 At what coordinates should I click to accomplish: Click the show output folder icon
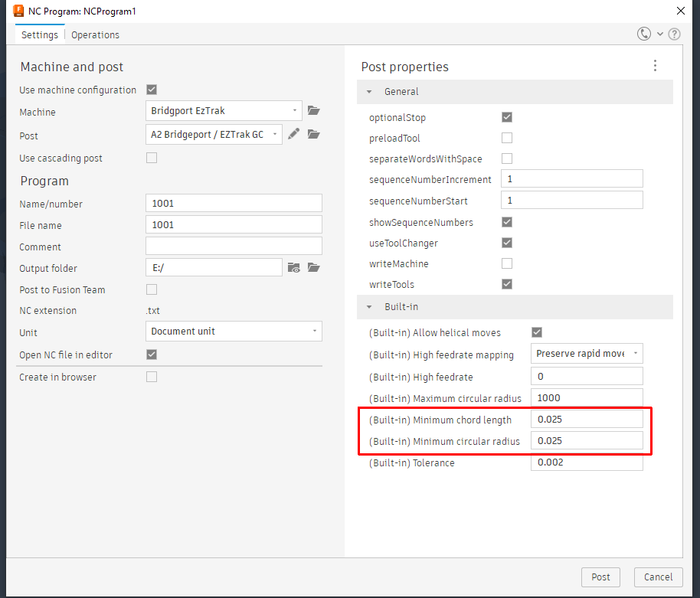(294, 267)
